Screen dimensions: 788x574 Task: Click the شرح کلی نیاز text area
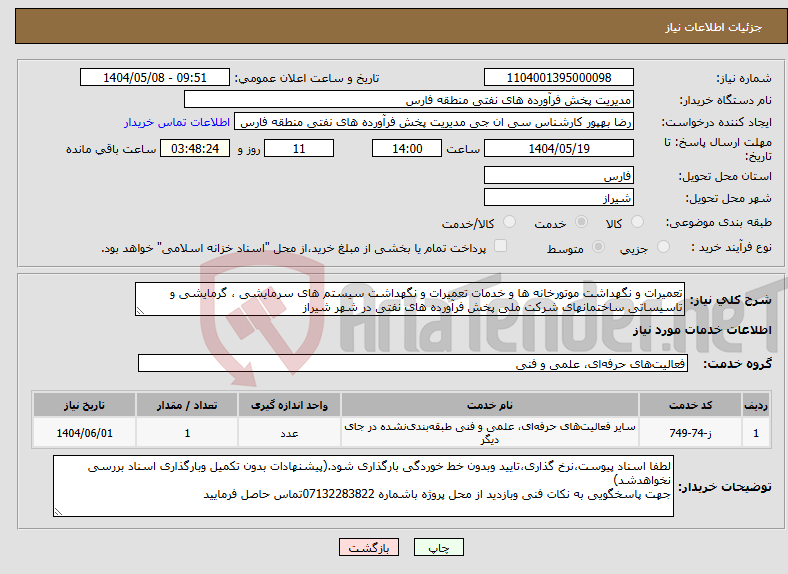click(x=410, y=299)
